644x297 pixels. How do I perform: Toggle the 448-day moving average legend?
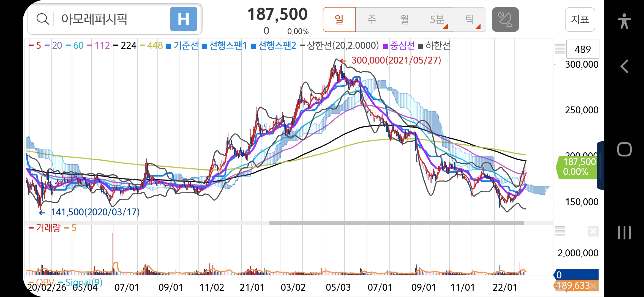151,45
